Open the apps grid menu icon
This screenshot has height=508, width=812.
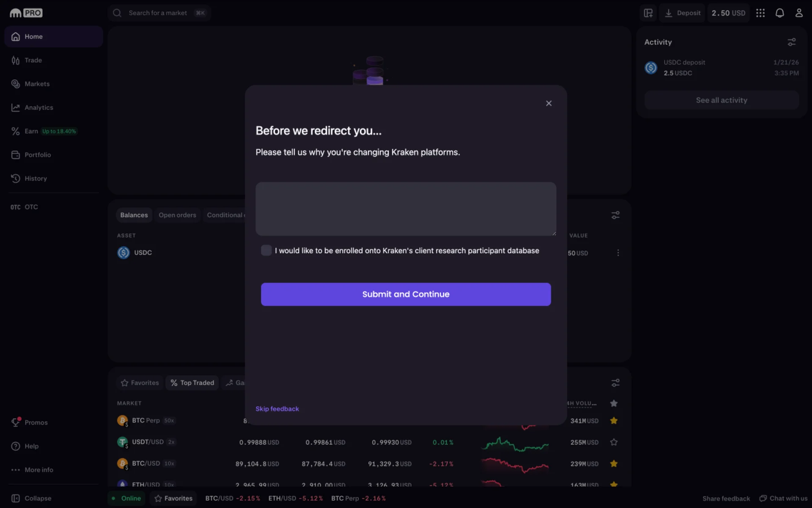point(760,13)
